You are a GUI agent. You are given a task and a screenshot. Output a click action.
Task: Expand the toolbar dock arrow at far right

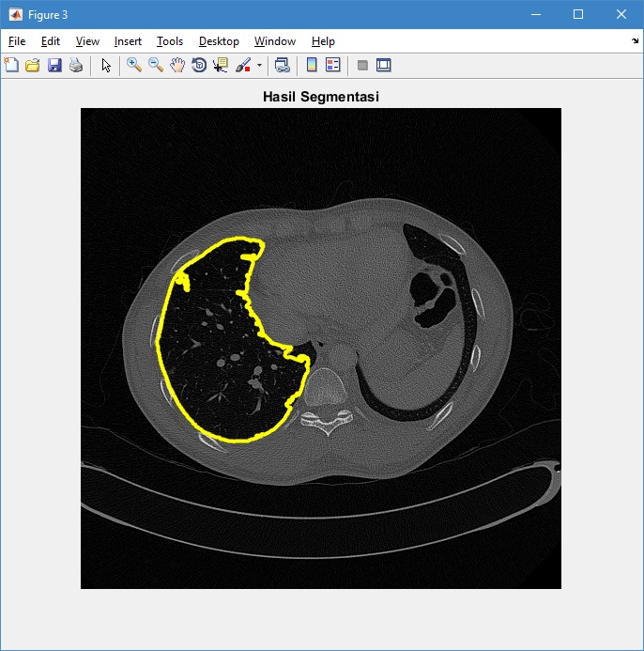pyautogui.click(x=635, y=41)
